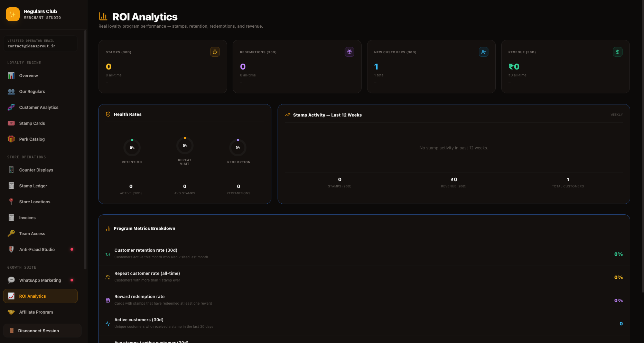Screen dimensions: 644x343
Task: Click the user-plus icon on New Customers card
Action: coord(484,52)
